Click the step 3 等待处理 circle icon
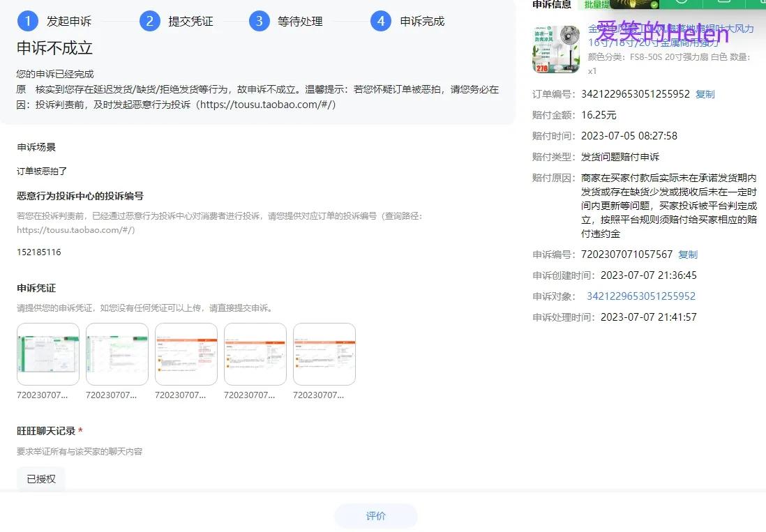 point(259,21)
